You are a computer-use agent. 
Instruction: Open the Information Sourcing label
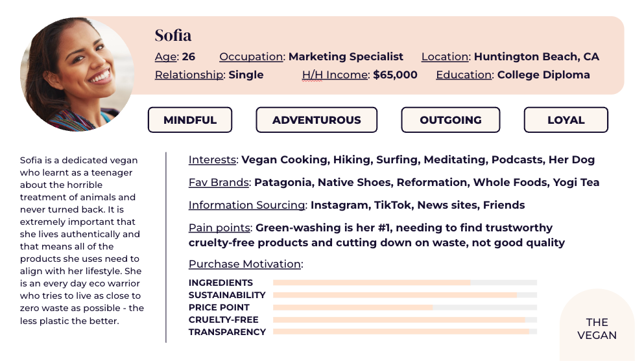coord(246,205)
